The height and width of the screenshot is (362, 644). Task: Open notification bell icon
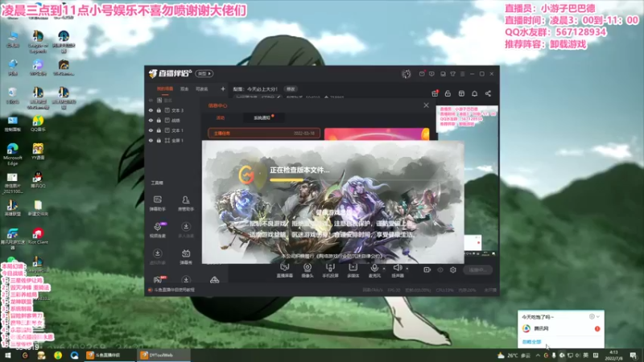(474, 93)
